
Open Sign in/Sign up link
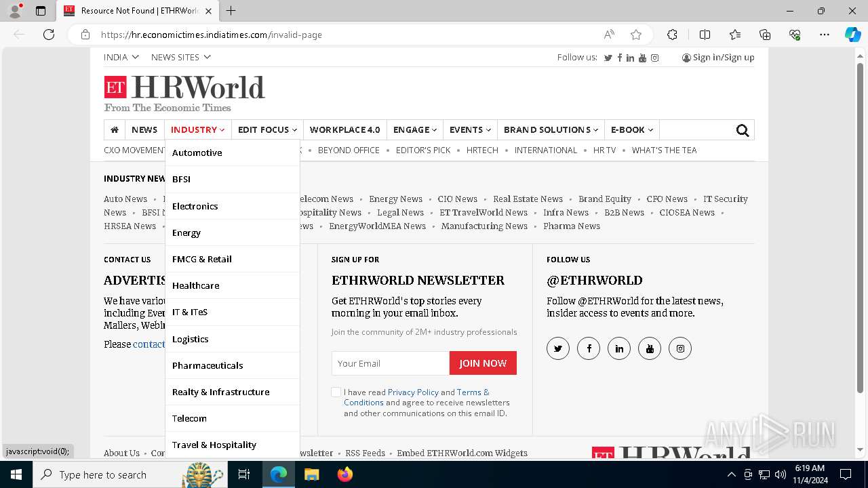pyautogui.click(x=718, y=57)
